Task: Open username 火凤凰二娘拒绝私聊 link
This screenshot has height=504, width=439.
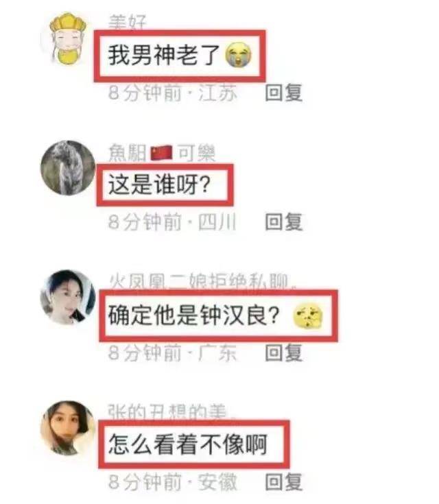Action: (202, 283)
